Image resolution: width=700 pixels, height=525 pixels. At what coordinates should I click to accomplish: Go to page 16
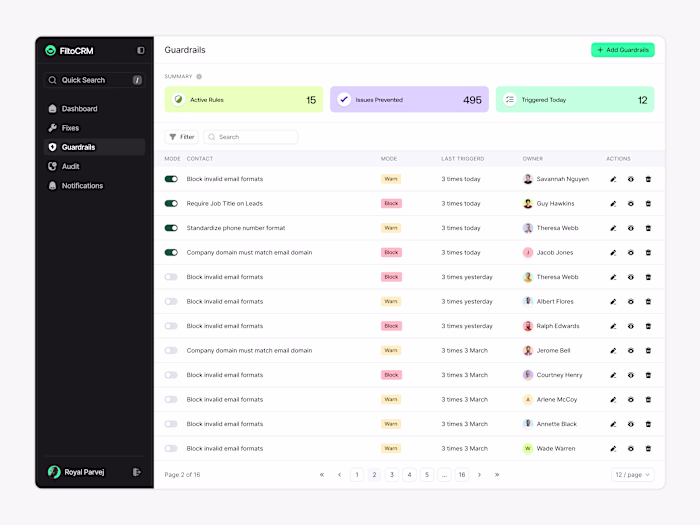(x=462, y=475)
